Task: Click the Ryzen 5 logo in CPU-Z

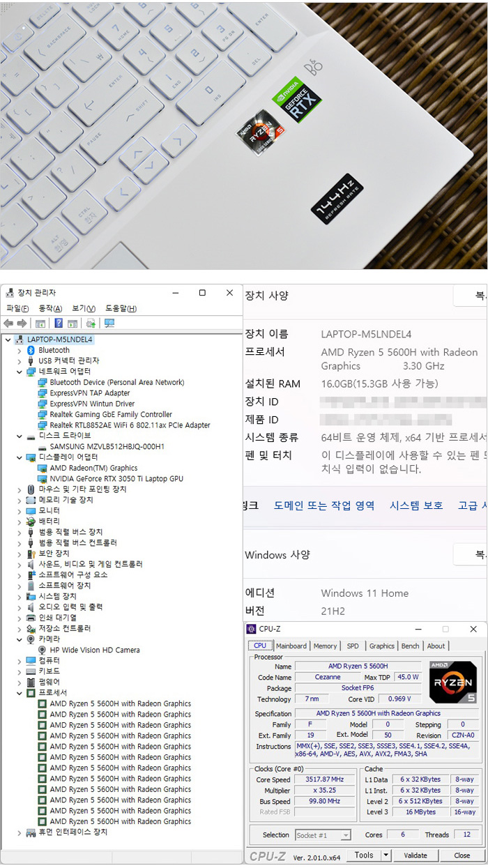Action: 452,682
